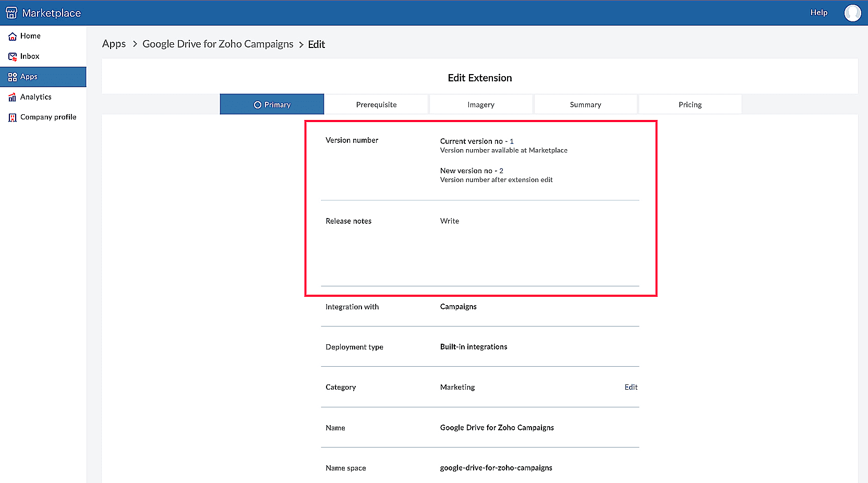
Task: Switch to the Prerequisite tab
Action: pyautogui.click(x=376, y=104)
